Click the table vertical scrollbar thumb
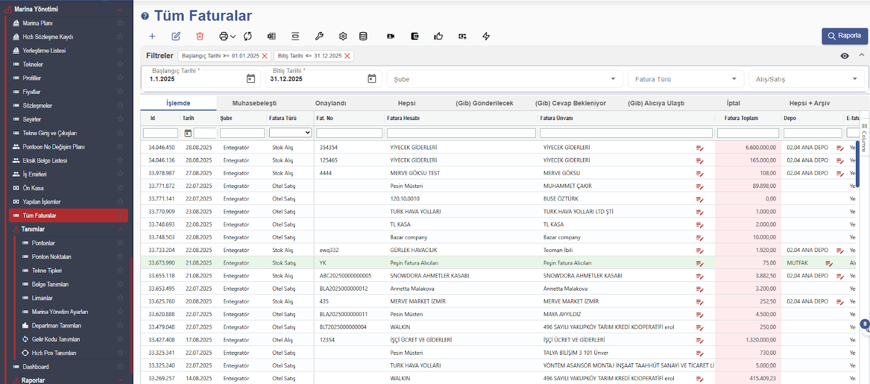870x384 pixels. 857,164
